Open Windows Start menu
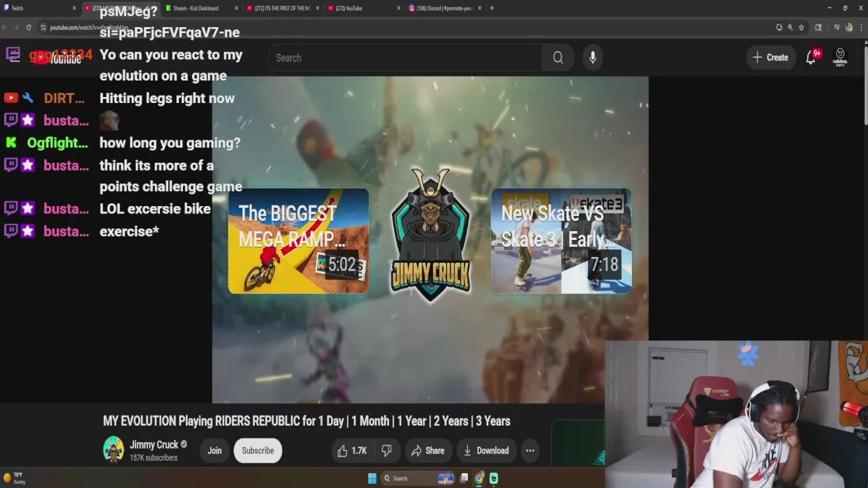 click(372, 479)
